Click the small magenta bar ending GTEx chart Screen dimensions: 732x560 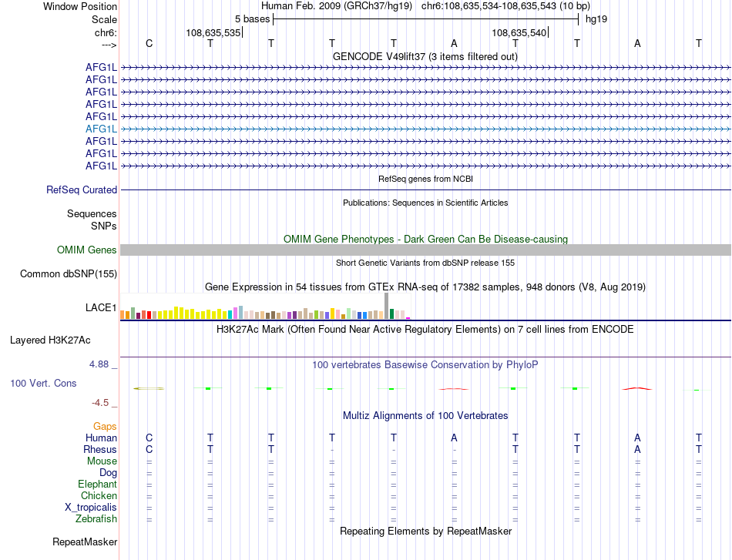point(408,318)
